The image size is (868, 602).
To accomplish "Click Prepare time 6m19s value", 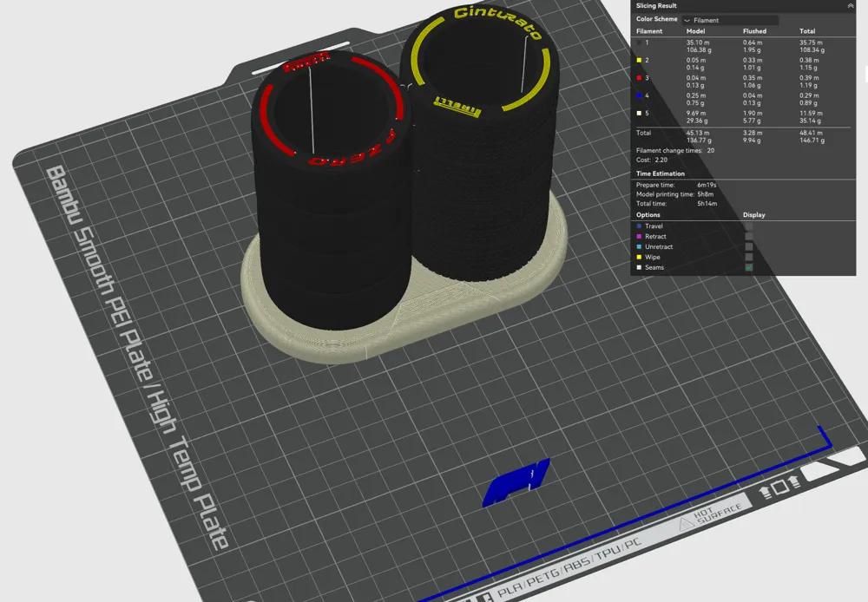I will [x=707, y=186].
